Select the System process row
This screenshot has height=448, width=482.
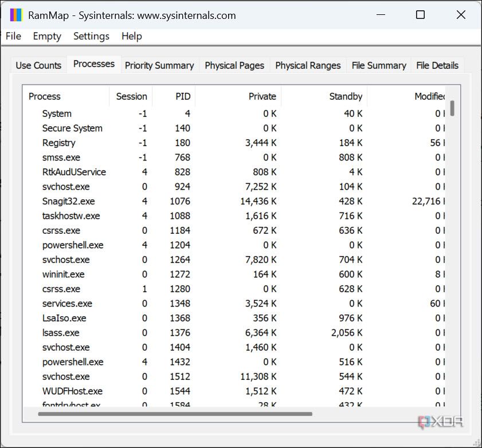pyautogui.click(x=56, y=113)
